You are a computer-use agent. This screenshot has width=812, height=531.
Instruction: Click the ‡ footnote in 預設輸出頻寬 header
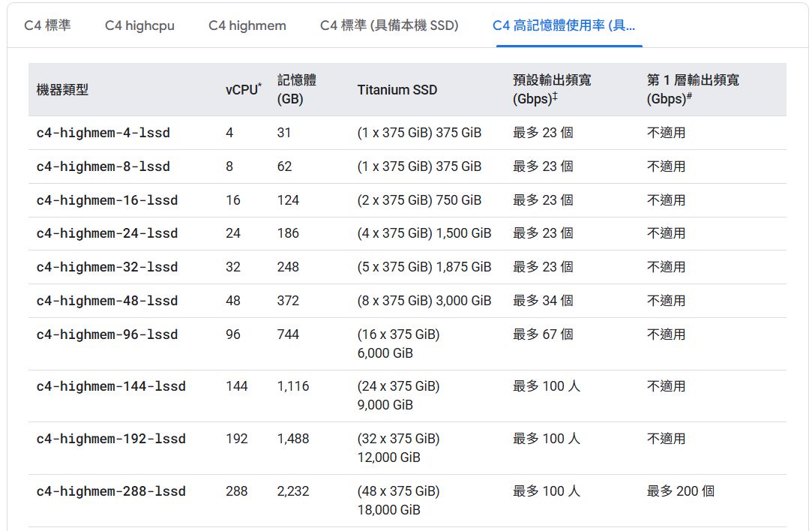(554, 97)
